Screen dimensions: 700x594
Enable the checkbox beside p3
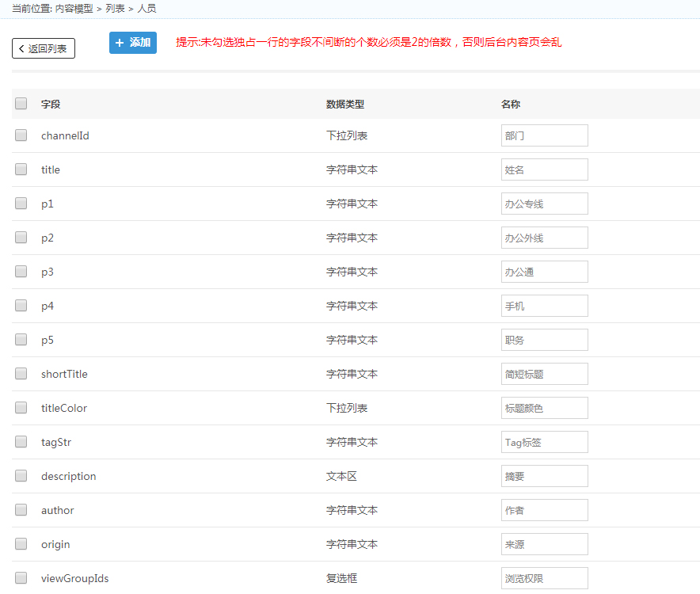21,272
